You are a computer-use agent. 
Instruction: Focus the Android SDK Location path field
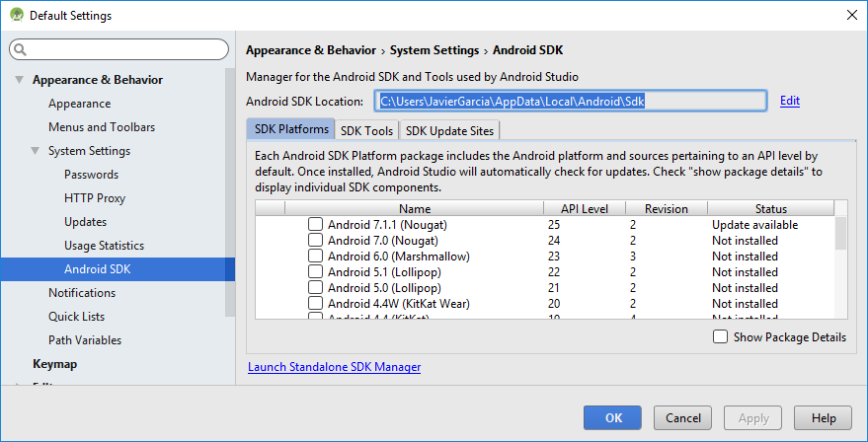(570, 101)
